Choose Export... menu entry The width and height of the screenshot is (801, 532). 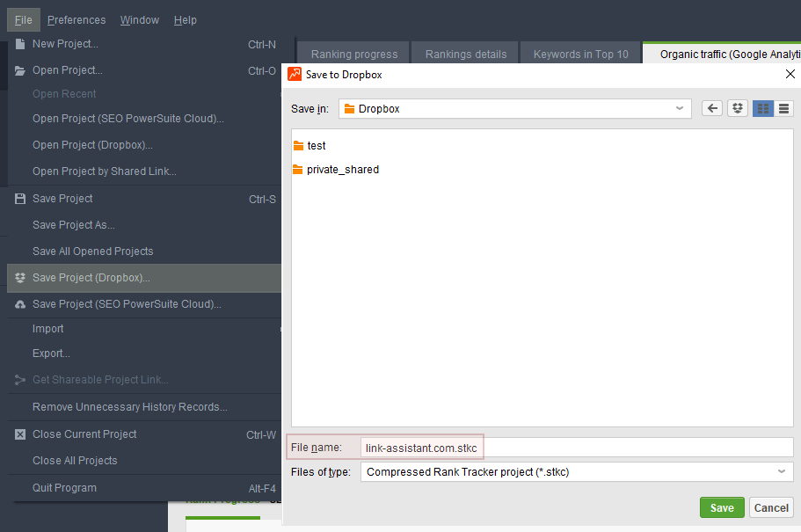144,353
